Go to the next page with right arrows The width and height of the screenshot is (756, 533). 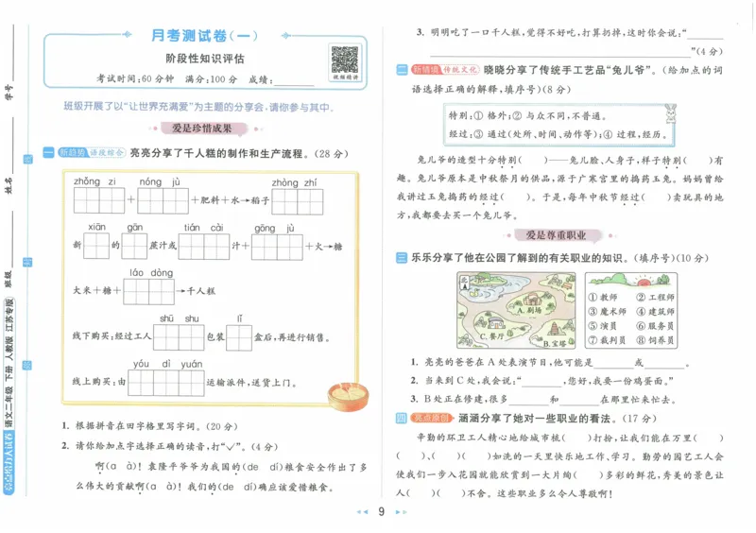coord(401,512)
